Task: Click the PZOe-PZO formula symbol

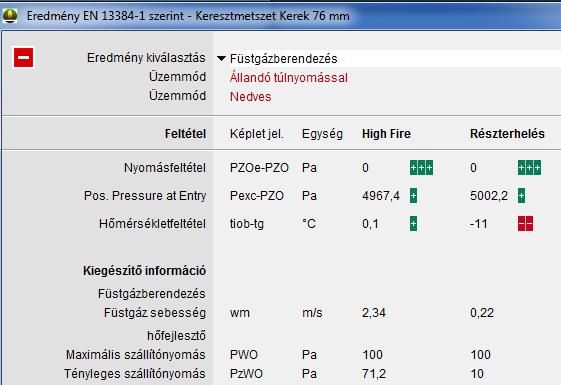Action: coord(259,167)
